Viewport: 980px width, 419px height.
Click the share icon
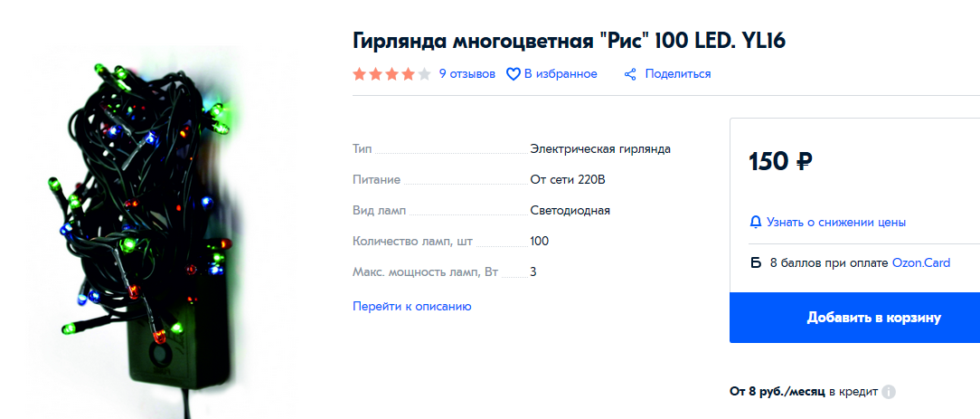(x=631, y=74)
